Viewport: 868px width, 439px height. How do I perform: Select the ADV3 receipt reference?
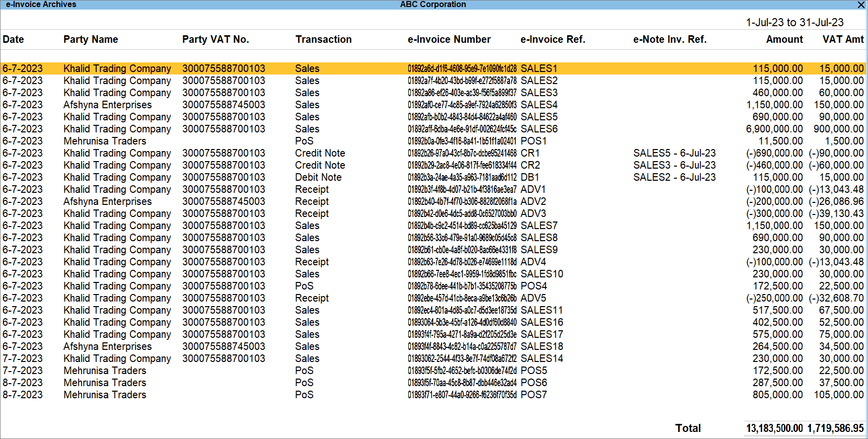coord(533,213)
